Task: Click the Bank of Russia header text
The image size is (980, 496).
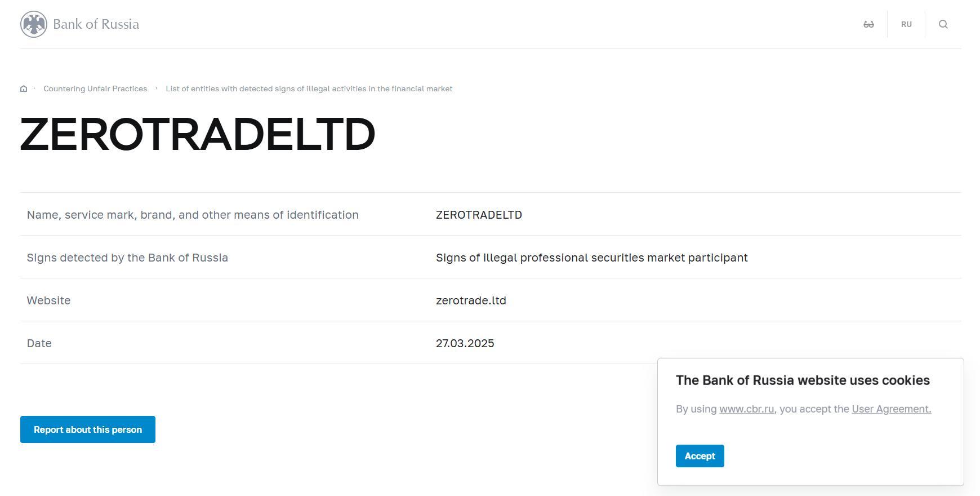Action: pos(96,24)
